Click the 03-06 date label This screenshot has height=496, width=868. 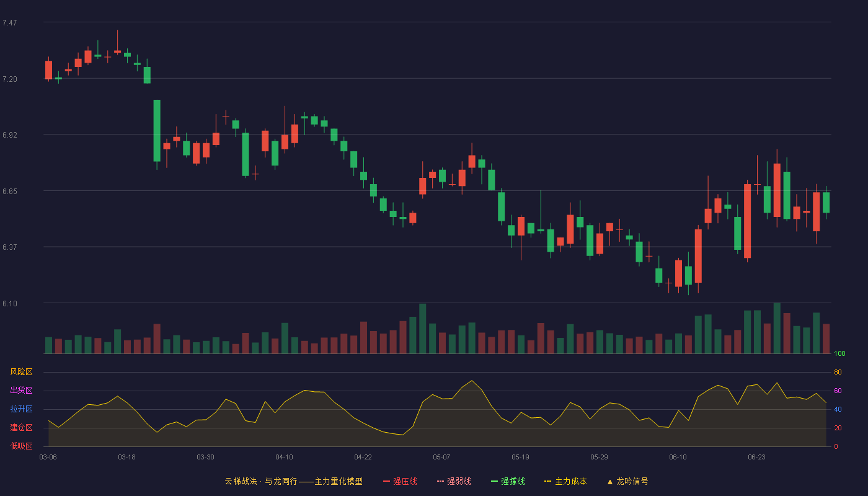pos(48,457)
